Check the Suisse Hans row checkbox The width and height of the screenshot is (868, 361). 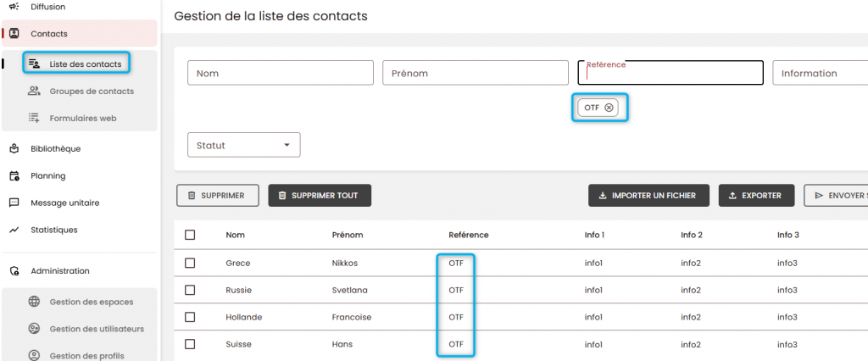tap(190, 344)
